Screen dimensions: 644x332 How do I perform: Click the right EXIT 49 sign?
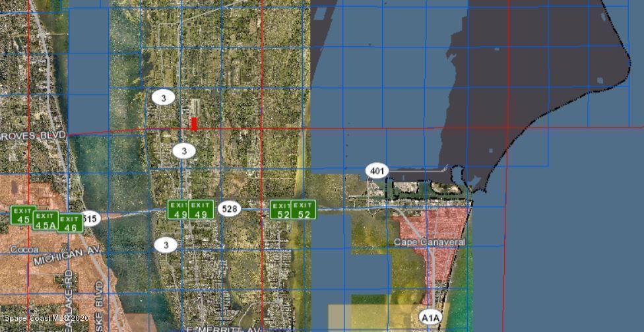click(x=201, y=209)
